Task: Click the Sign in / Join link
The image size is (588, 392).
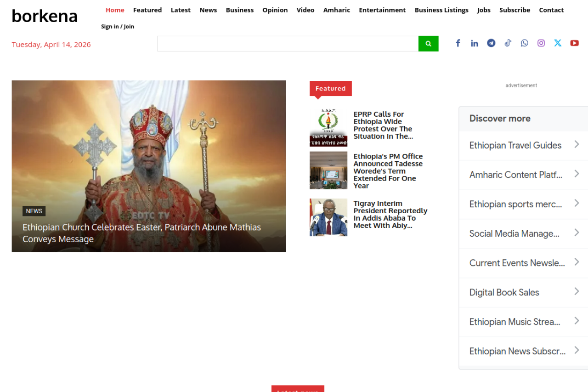Action: tap(118, 27)
